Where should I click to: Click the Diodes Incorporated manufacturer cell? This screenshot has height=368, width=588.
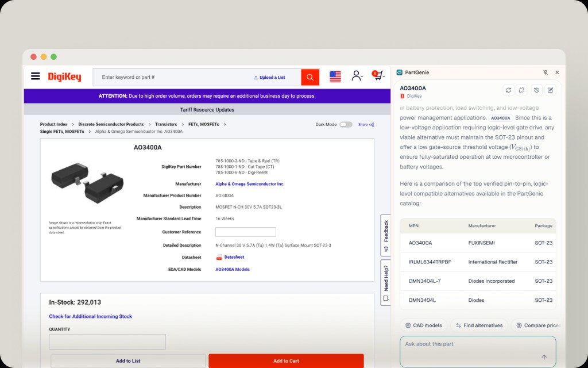tap(492, 281)
